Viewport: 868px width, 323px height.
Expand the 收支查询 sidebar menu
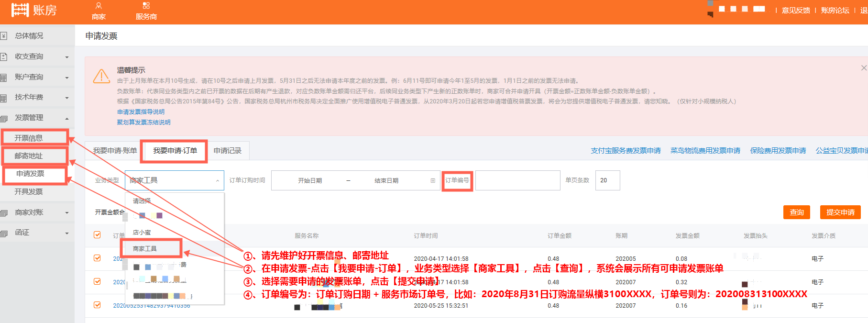pyautogui.click(x=66, y=57)
